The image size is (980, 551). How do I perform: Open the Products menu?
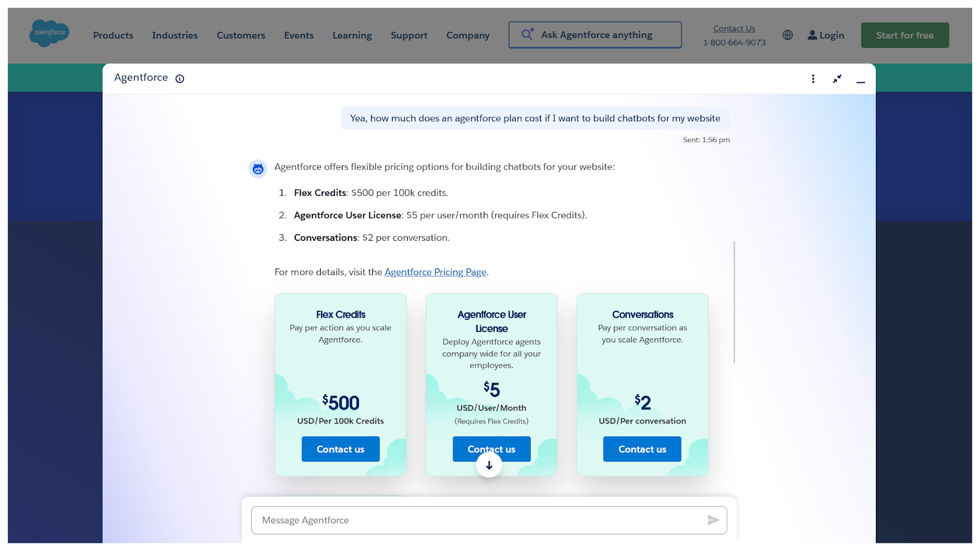[x=113, y=36]
